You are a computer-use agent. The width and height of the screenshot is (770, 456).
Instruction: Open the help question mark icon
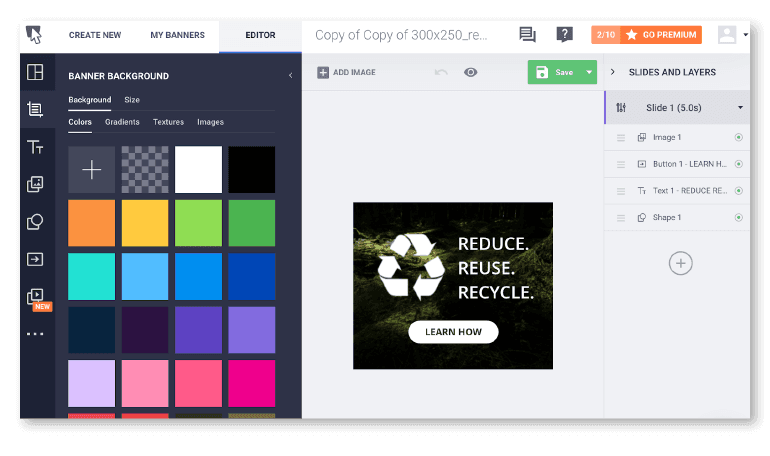click(x=565, y=35)
